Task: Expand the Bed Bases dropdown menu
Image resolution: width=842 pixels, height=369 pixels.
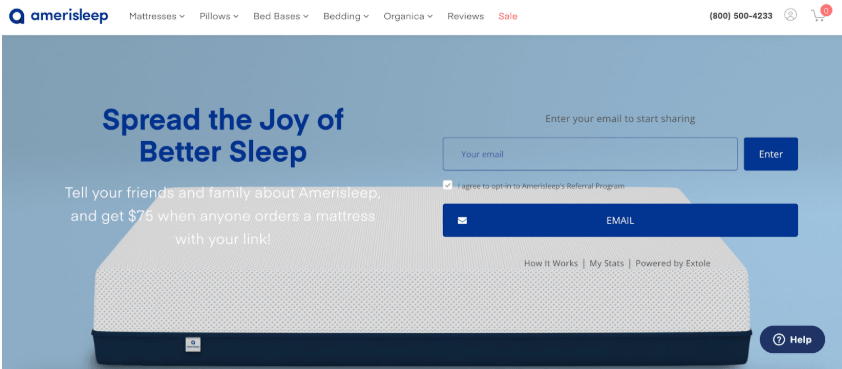Action: point(281,16)
